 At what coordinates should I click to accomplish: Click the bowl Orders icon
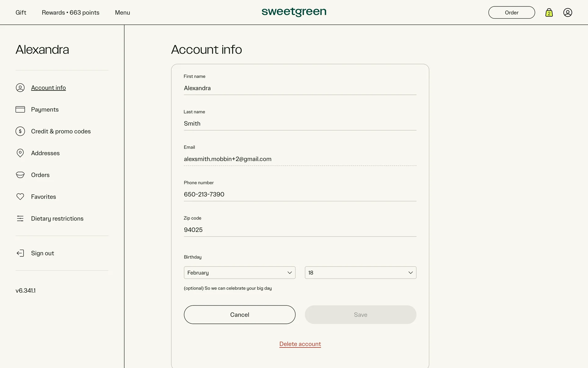click(20, 175)
